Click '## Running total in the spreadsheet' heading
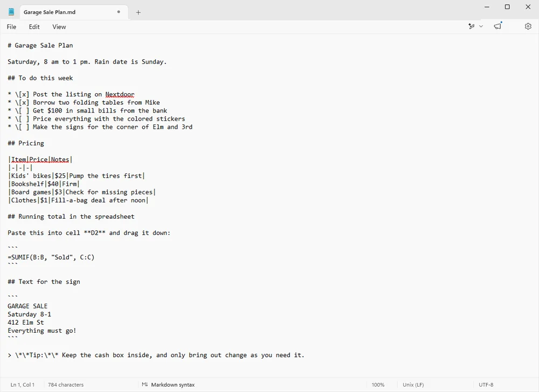Viewport: 539px width, 392px height. point(71,216)
